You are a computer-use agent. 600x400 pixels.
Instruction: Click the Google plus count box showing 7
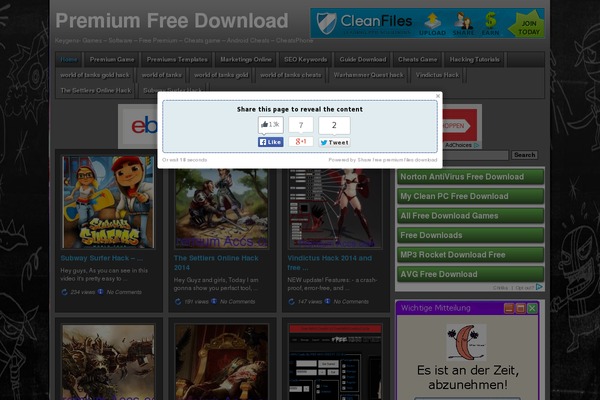tap(301, 125)
